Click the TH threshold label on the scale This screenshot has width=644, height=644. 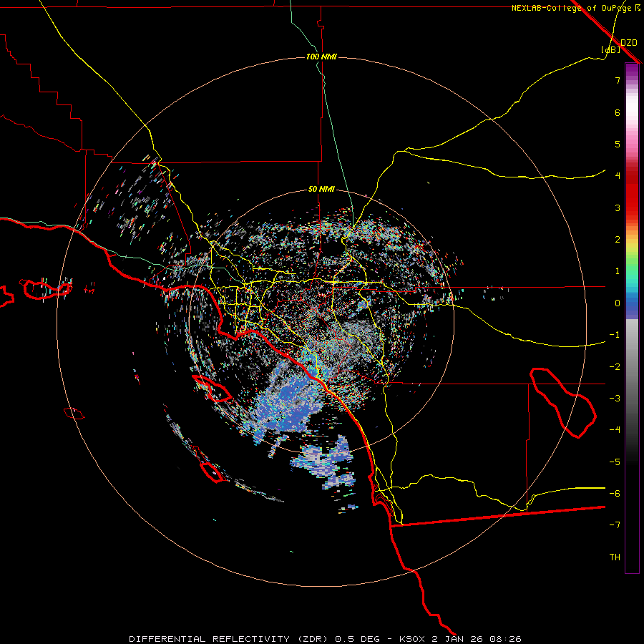615,557
